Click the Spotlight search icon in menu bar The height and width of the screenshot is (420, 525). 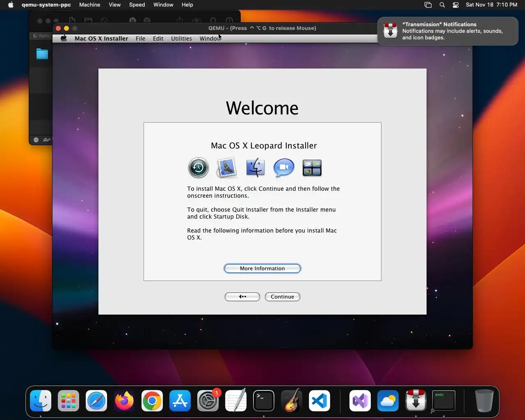[x=442, y=5]
